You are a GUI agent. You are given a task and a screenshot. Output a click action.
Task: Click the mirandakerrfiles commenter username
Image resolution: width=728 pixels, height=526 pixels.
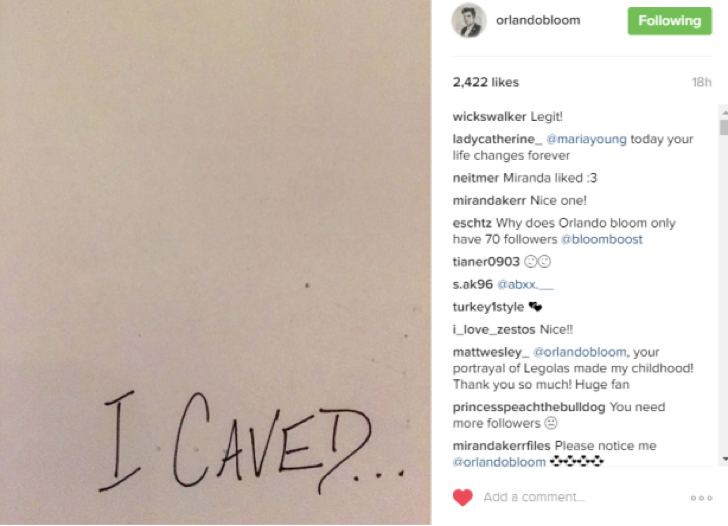coord(501,446)
